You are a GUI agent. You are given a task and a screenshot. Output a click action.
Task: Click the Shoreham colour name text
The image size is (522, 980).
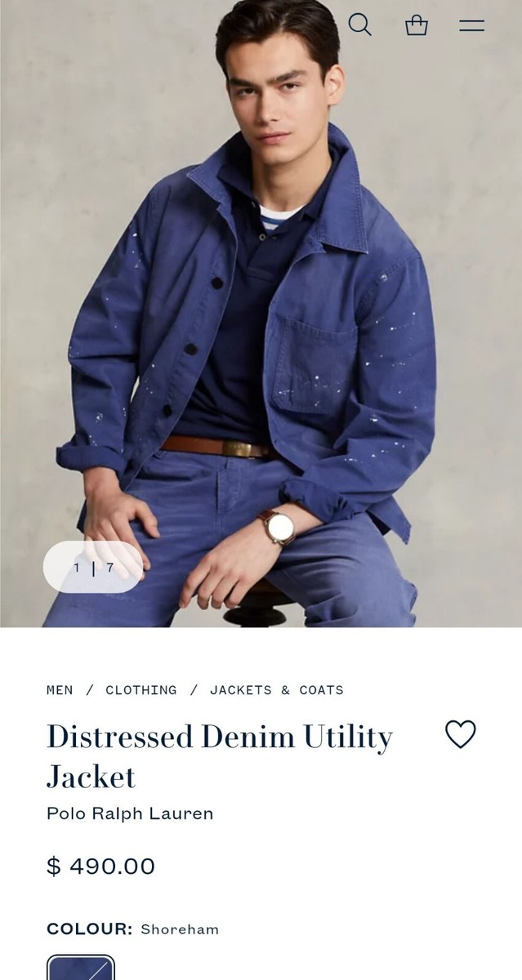(x=180, y=929)
